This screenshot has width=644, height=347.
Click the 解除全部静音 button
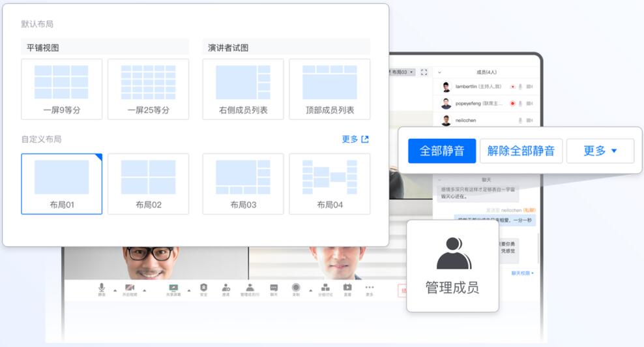point(521,151)
